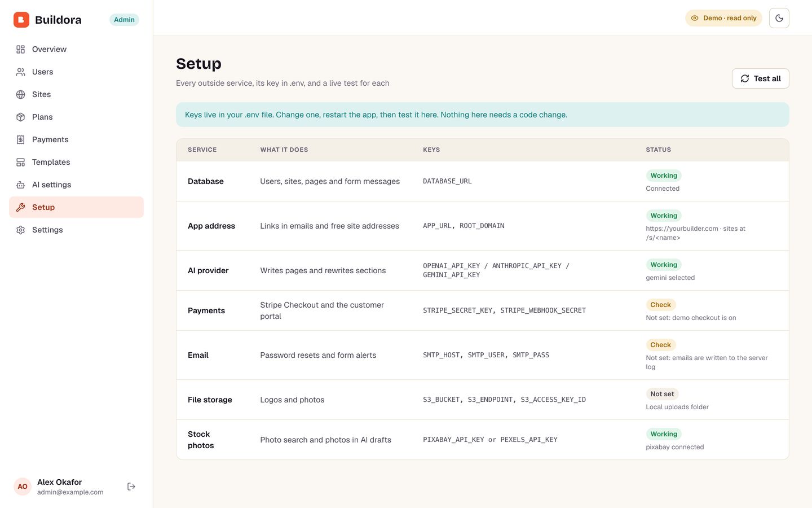Click the pixabay connected status text
812x508 pixels.
(x=675, y=447)
